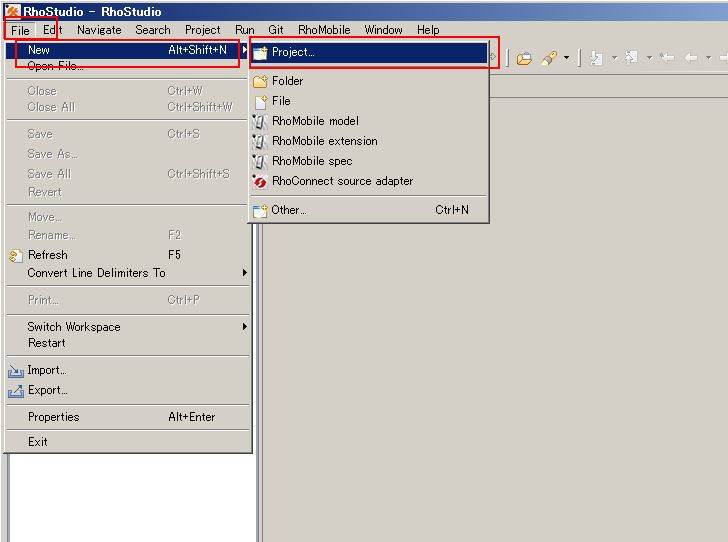Click the Previous Annotation toolbar icon
Viewport: 728px width, 542px height.
coord(631,58)
